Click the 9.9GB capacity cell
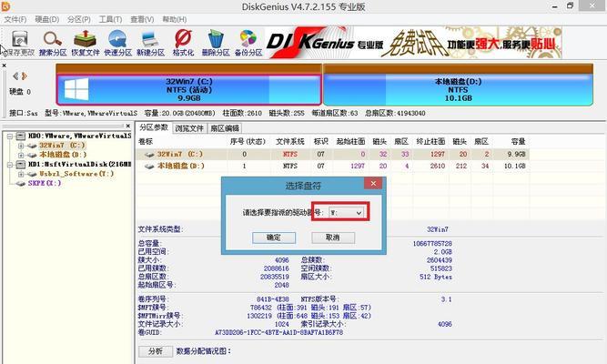Screen dimensions: 607x364 (516, 154)
